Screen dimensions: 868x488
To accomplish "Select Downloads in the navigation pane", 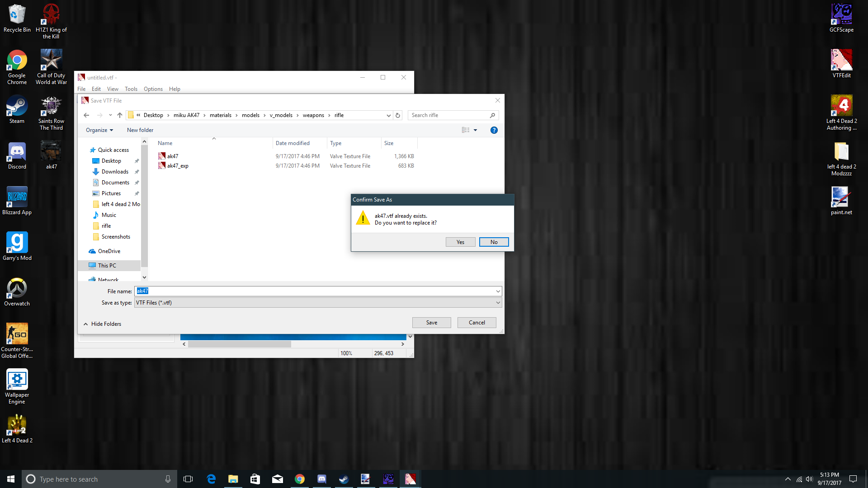I will coord(115,172).
